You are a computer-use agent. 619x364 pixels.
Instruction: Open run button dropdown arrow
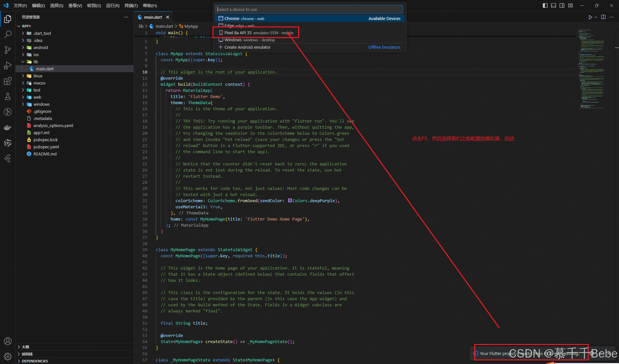596,17
